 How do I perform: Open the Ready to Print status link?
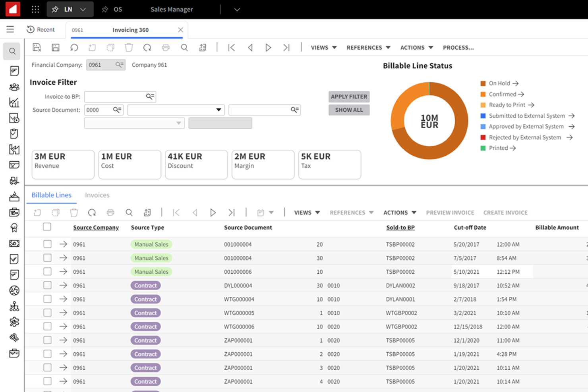pos(511,105)
